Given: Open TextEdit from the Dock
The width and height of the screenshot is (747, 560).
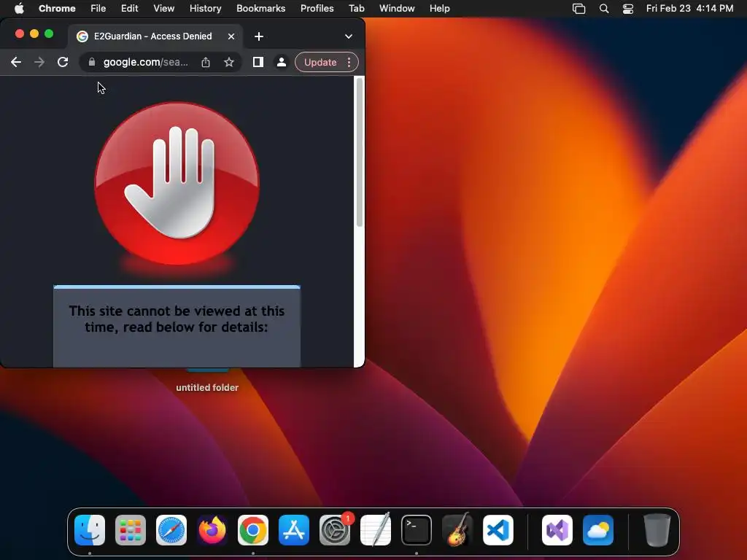Looking at the screenshot, I should 376,530.
